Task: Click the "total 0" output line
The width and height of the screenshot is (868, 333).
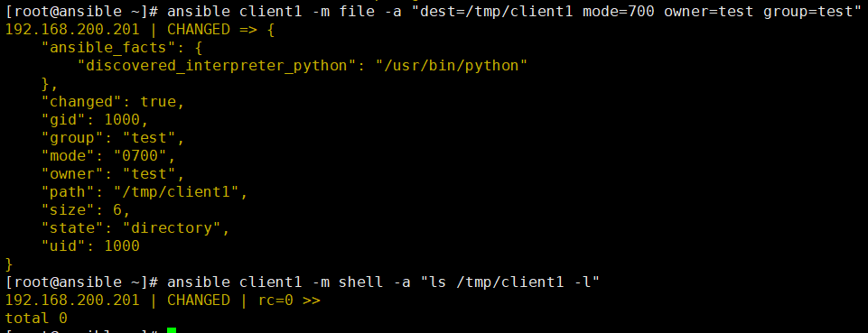Action: 36,318
